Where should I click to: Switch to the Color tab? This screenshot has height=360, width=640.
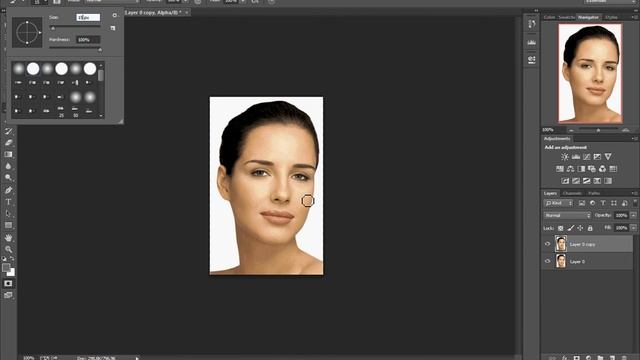[549, 17]
